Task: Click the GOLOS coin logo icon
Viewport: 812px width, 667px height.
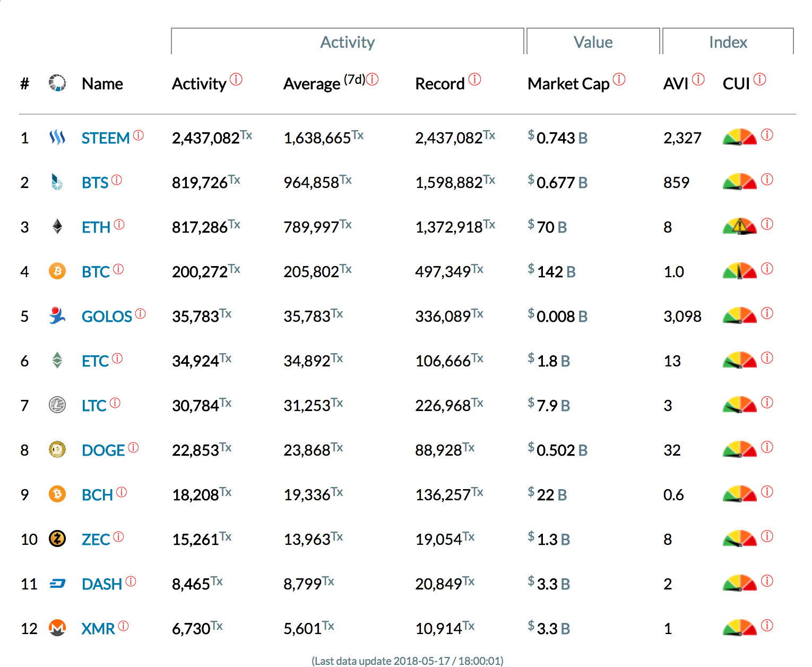Action: (x=57, y=316)
